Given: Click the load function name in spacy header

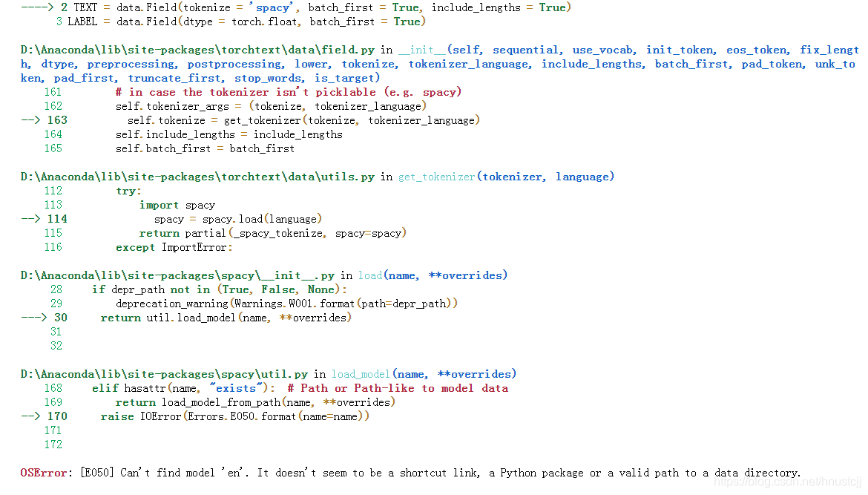Looking at the screenshot, I should click(x=370, y=275).
